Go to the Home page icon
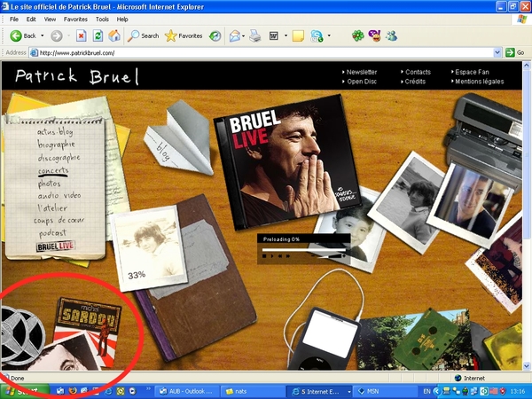 114,35
